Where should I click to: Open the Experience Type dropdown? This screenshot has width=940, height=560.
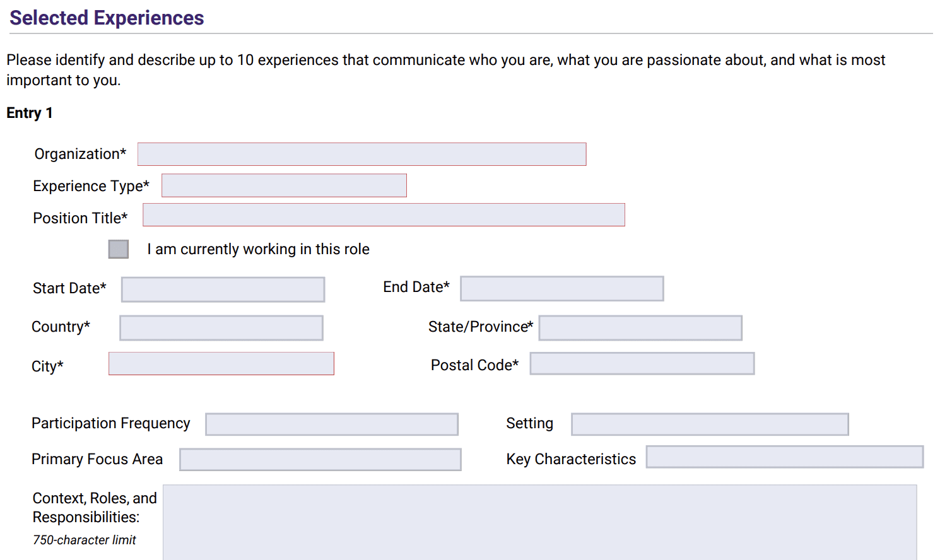pos(284,185)
